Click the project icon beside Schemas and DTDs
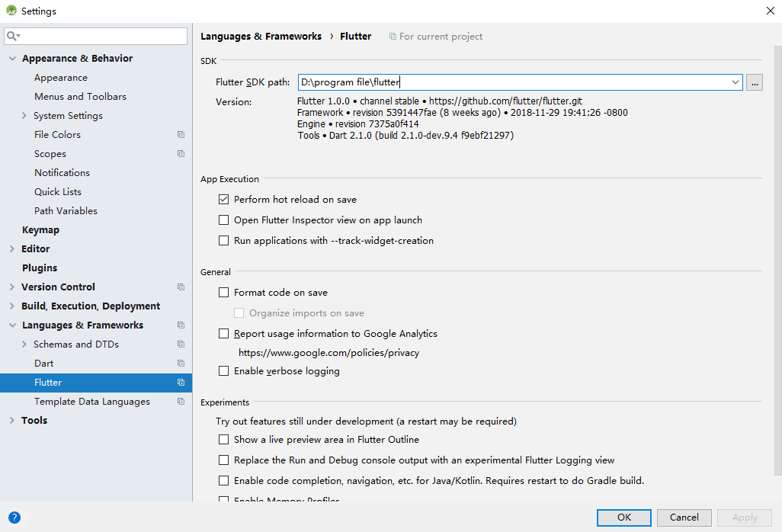The height and width of the screenshot is (532, 782). coord(181,344)
